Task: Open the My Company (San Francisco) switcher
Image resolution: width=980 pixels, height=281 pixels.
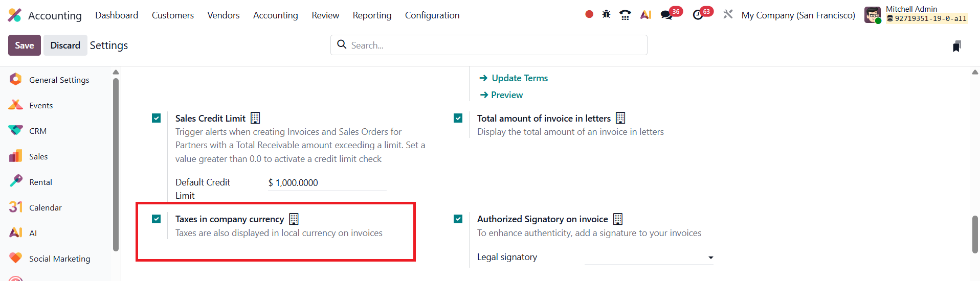Action: point(798,15)
